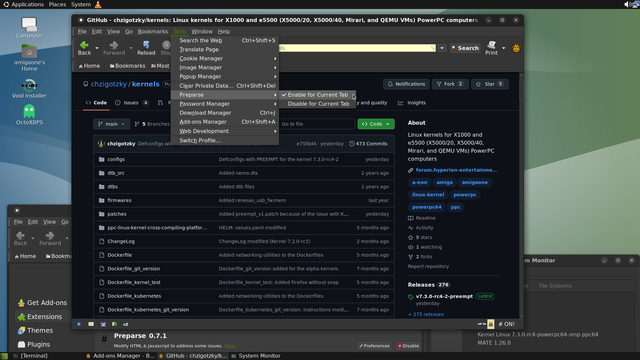This screenshot has height=360, width=640.
Task: Click the Search button beside URL bar
Action: coord(465,48)
